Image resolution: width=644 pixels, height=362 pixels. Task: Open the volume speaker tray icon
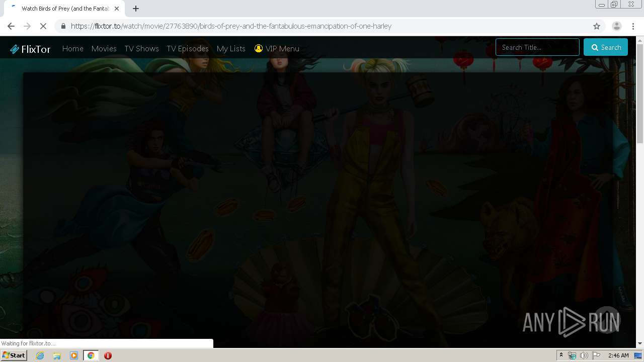[584, 355]
